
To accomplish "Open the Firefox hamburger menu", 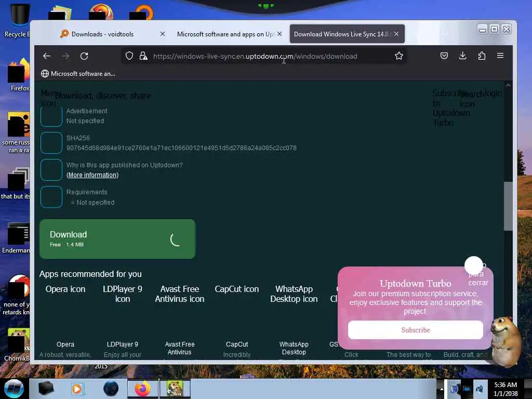I will pos(500,56).
